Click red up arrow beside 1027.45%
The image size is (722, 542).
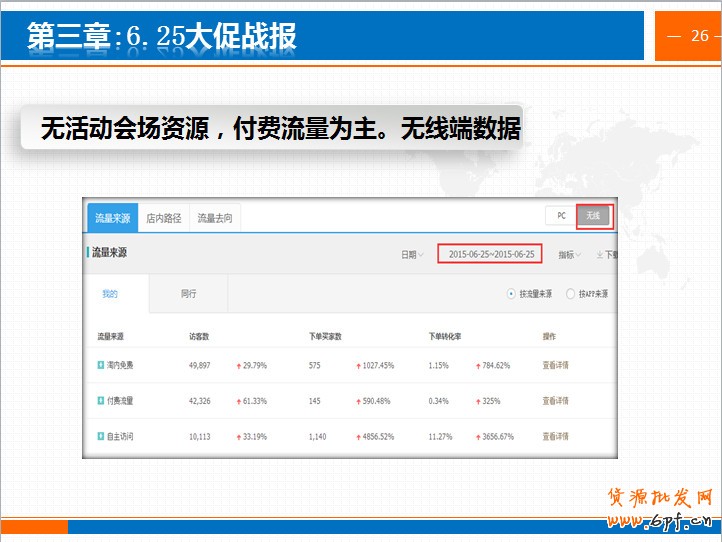358,366
